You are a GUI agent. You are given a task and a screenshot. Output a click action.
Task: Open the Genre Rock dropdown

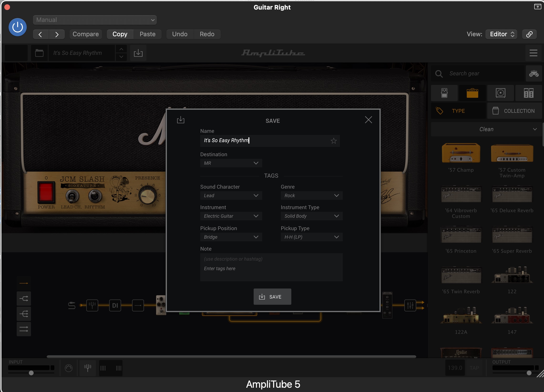pos(312,196)
